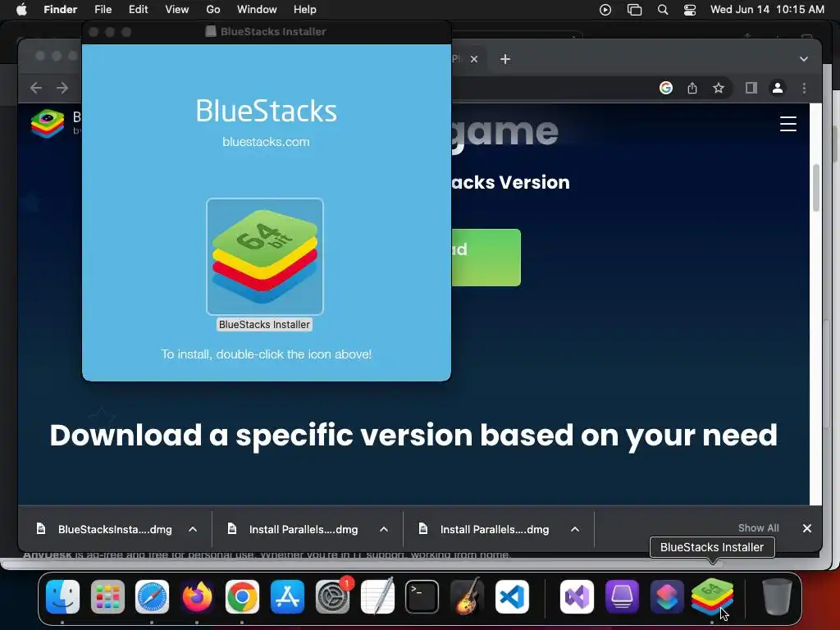Click the "Download a specific version" heading
Image resolution: width=840 pixels, height=630 pixels.
click(x=413, y=435)
